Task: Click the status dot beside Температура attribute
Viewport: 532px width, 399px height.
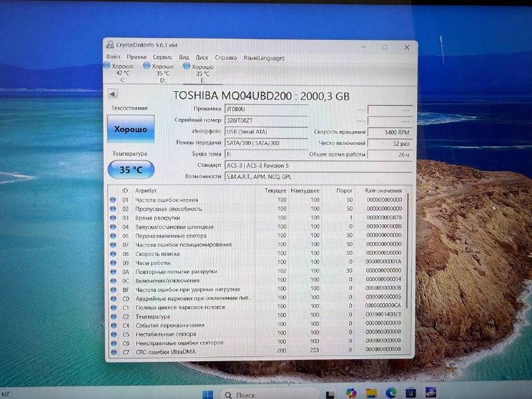Action: coord(115,317)
